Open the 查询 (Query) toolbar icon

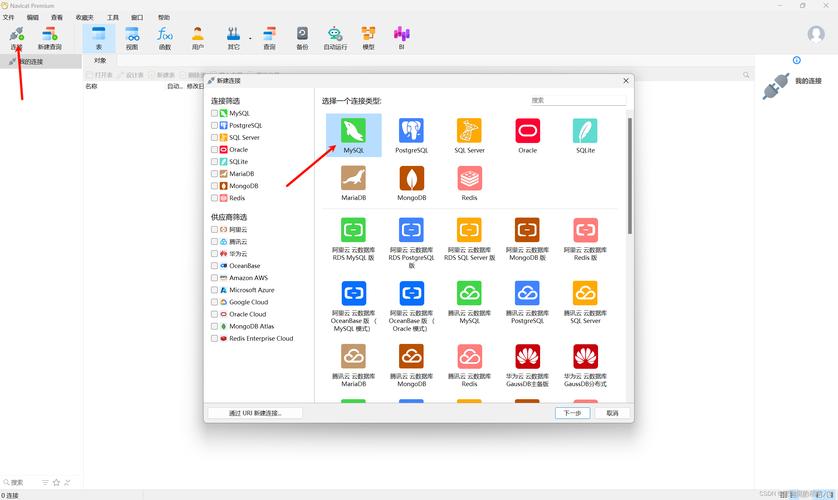269,38
